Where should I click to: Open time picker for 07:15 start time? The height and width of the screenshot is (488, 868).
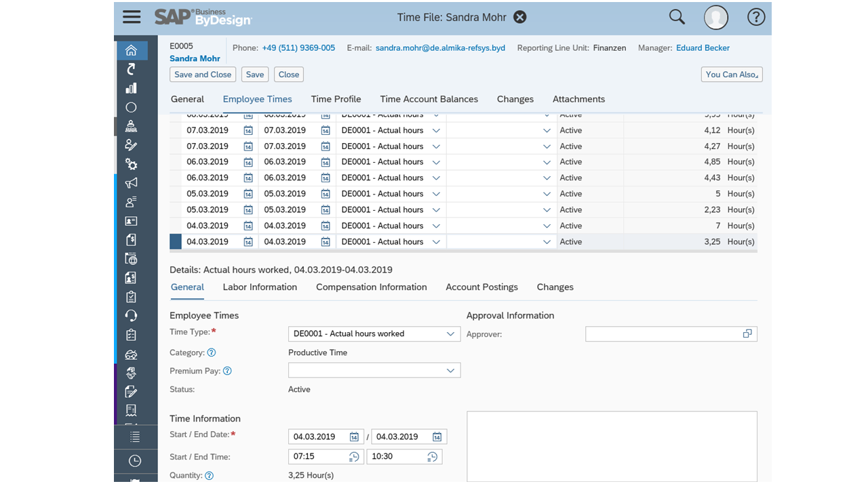[354, 457]
